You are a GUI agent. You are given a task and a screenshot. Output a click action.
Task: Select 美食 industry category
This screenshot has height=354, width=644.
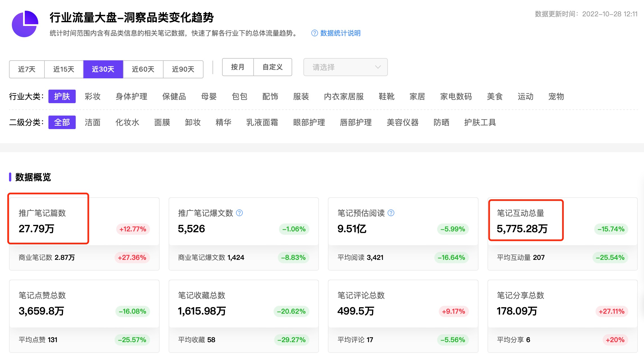point(495,96)
